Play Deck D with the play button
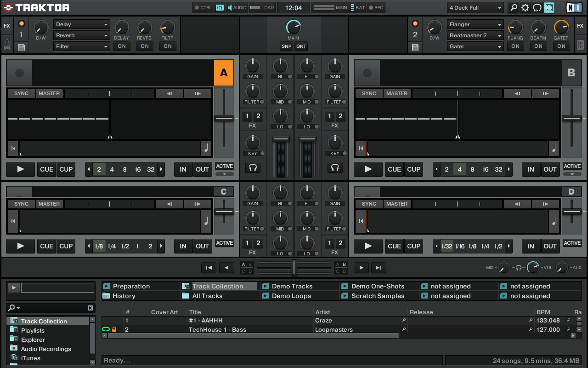This screenshot has width=588, height=368. [368, 246]
